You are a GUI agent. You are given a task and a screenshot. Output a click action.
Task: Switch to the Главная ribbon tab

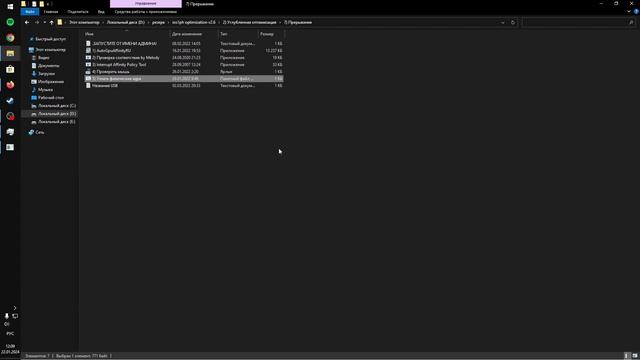pos(51,12)
